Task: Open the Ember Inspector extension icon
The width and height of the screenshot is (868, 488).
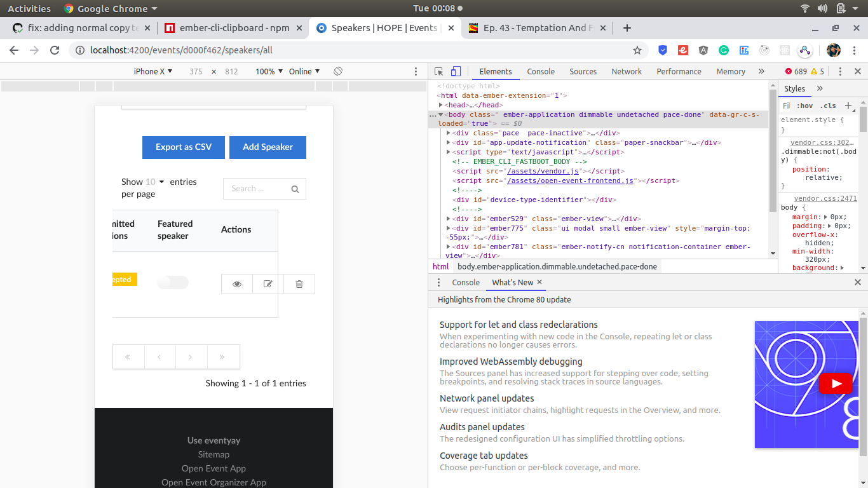Action: 682,50
